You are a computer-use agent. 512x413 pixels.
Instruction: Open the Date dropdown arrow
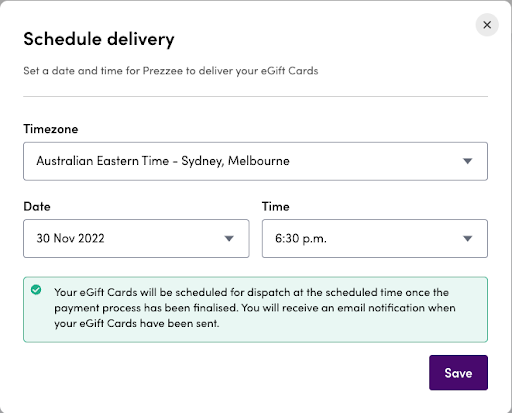(x=229, y=239)
